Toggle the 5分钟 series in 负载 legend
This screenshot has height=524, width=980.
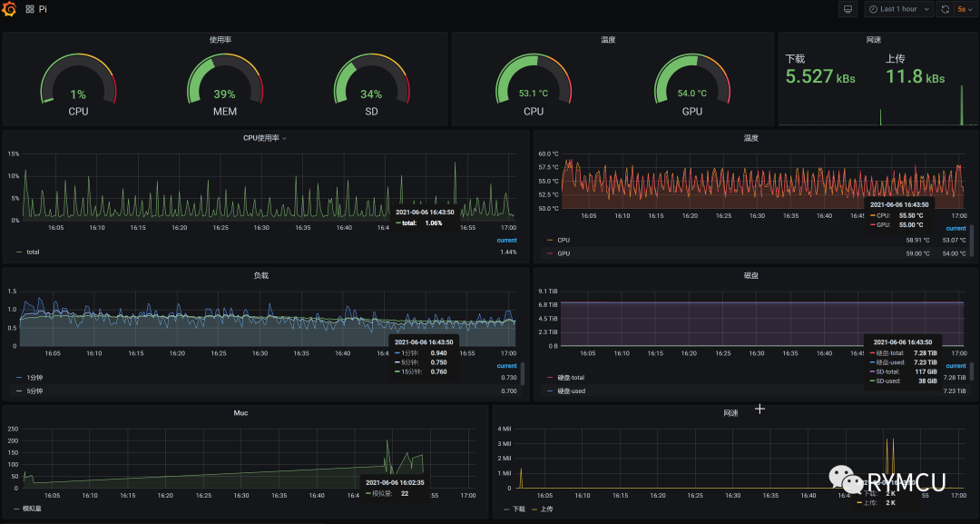point(34,391)
